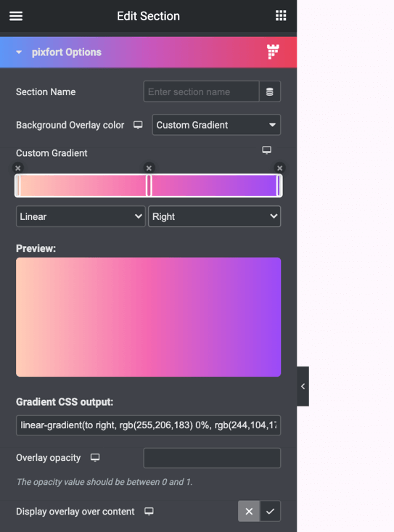Click responsive icon on Custom Gradient row
Image resolution: width=394 pixels, height=532 pixels.
[267, 150]
